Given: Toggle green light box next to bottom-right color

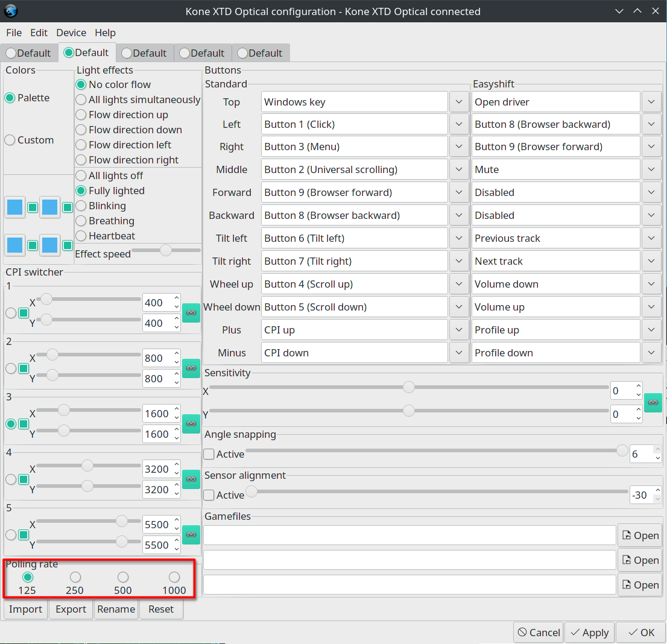Looking at the screenshot, I should (67, 245).
